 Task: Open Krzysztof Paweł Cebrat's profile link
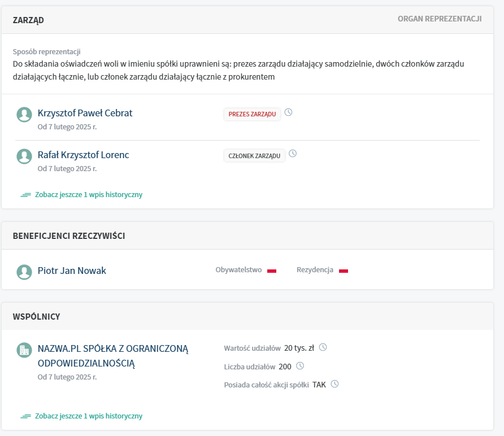pyautogui.click(x=85, y=113)
